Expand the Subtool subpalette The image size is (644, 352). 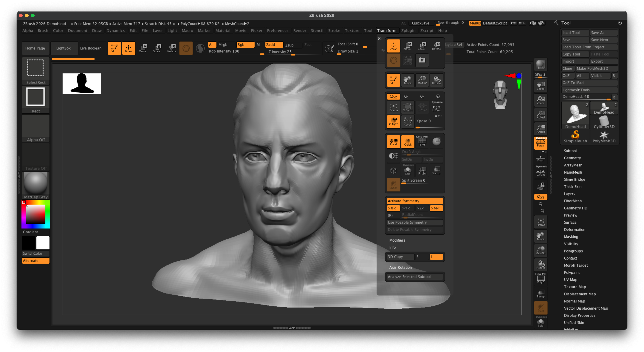click(571, 151)
